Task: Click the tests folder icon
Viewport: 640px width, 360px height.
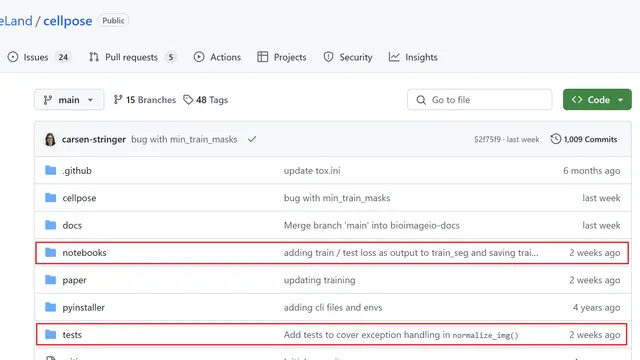Action: point(51,334)
